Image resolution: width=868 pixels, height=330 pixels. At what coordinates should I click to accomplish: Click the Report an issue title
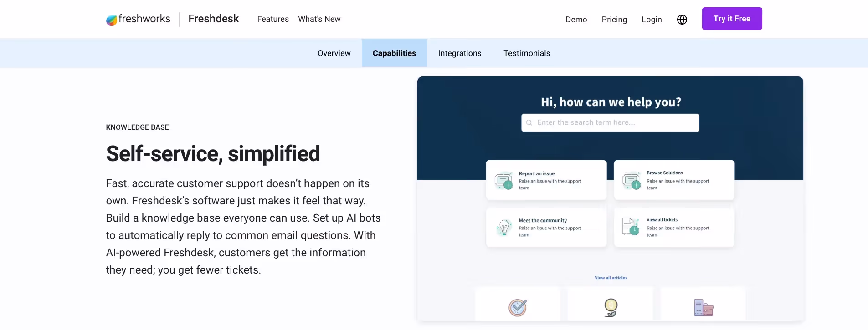tap(537, 173)
